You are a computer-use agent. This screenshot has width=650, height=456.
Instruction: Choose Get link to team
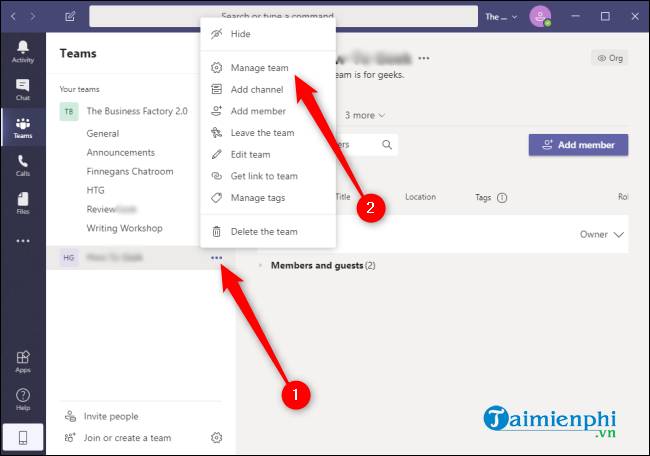pyautogui.click(x=268, y=176)
